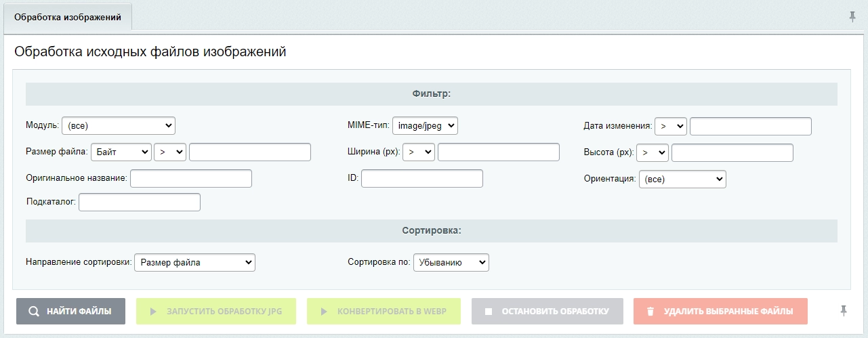Open the Байт file size unit dropdown
Image resolution: width=868 pixels, height=338 pixels.
click(x=121, y=152)
